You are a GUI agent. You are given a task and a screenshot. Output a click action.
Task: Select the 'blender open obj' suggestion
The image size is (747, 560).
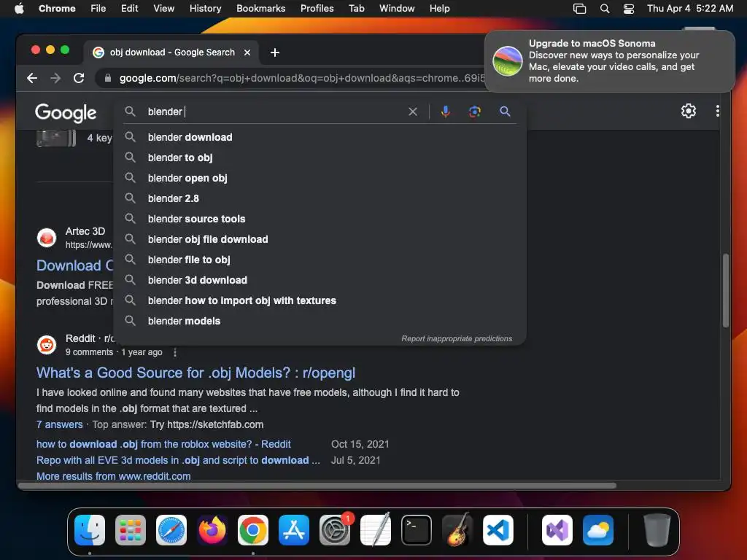coord(320,178)
